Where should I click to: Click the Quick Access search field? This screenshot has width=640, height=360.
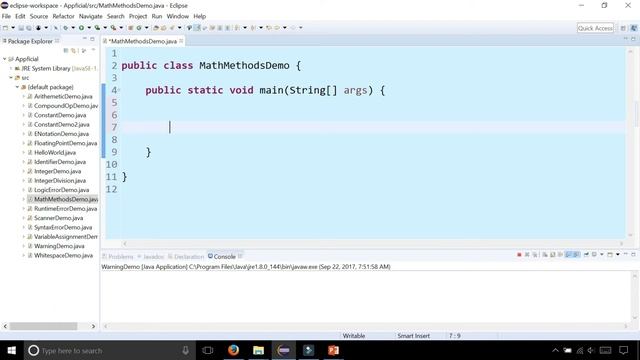595,28
